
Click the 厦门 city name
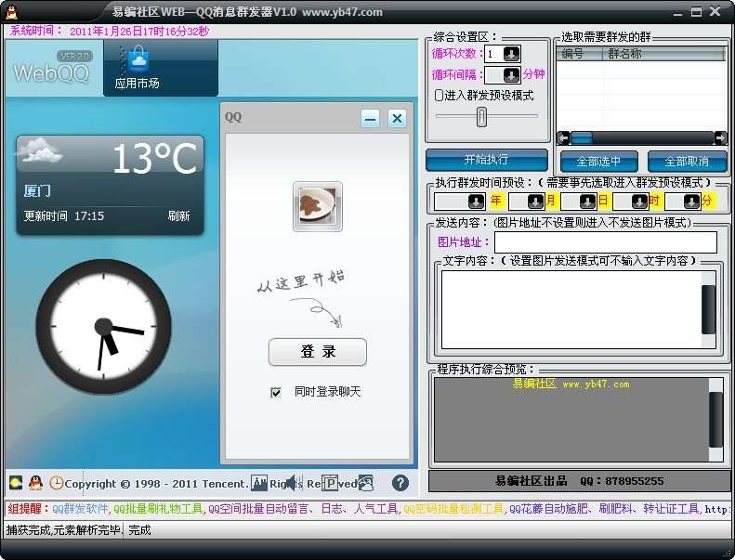point(37,190)
